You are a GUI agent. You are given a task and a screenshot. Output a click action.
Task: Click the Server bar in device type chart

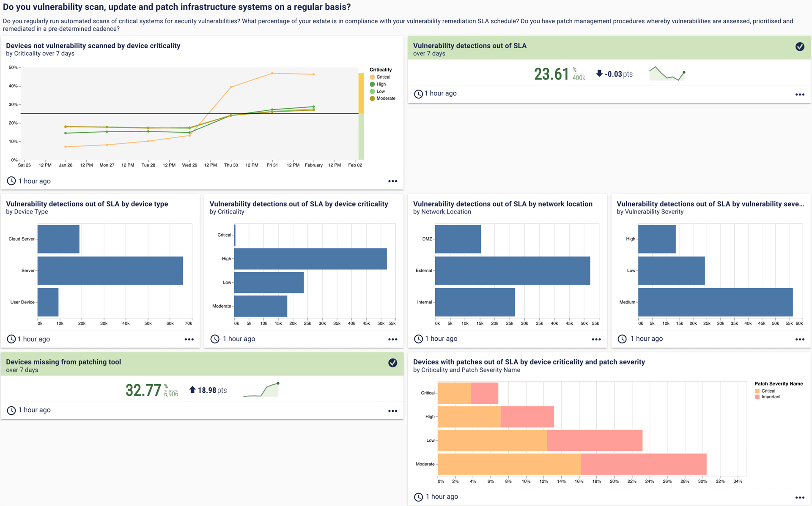pyautogui.click(x=110, y=271)
